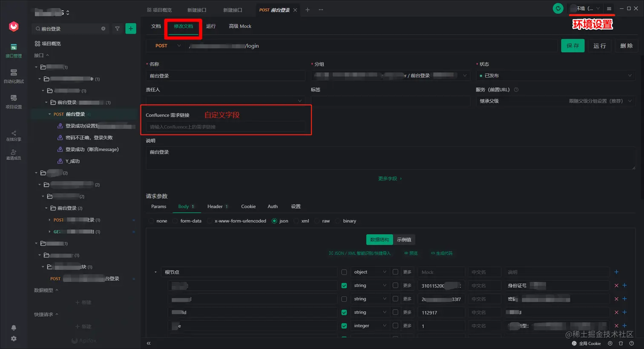644x349 pixels.
Task: Switch to 示例值 view
Action: click(404, 239)
